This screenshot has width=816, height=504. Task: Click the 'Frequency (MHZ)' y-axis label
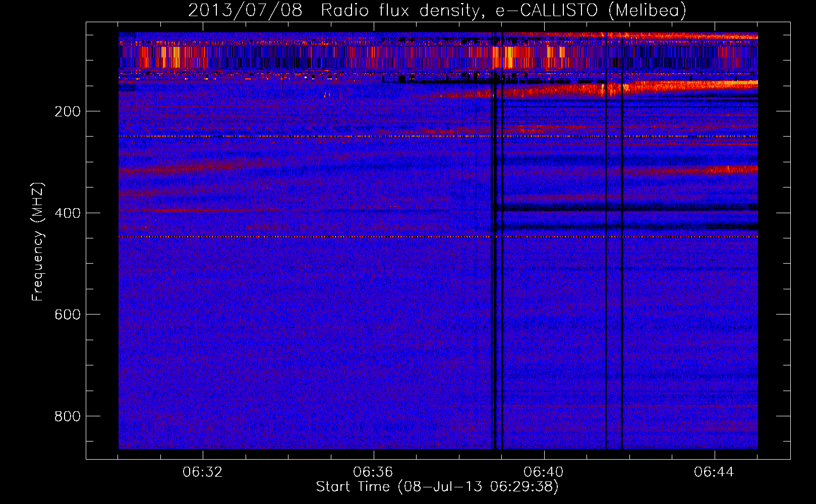click(x=38, y=242)
